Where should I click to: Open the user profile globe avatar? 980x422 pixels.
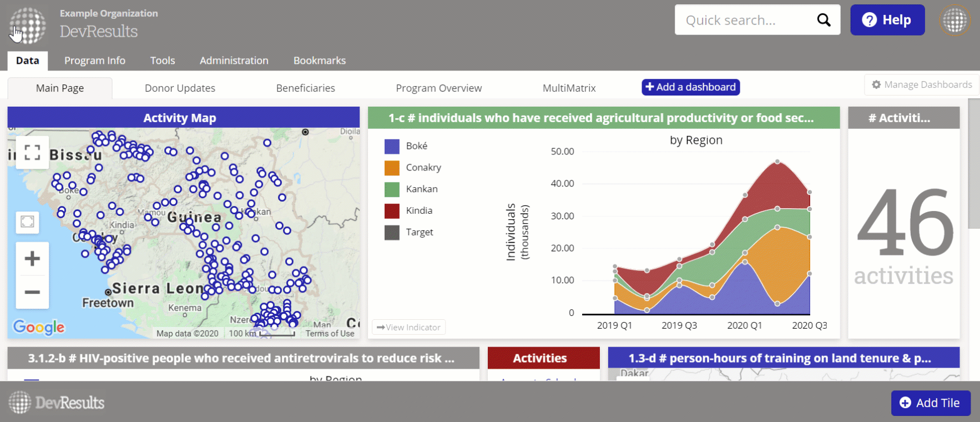pyautogui.click(x=954, y=21)
